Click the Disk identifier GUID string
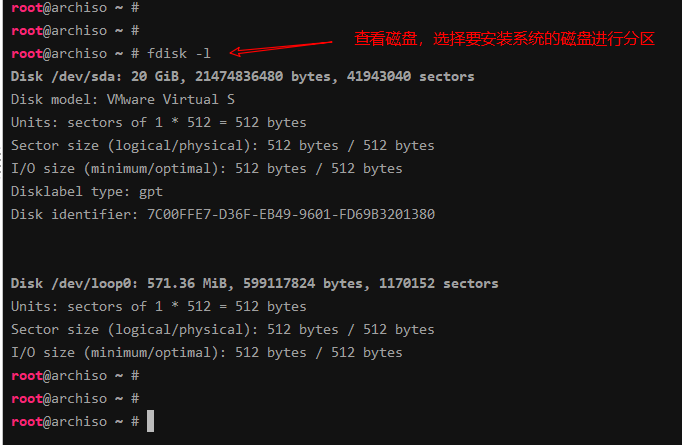This screenshot has width=682, height=445. [x=291, y=214]
